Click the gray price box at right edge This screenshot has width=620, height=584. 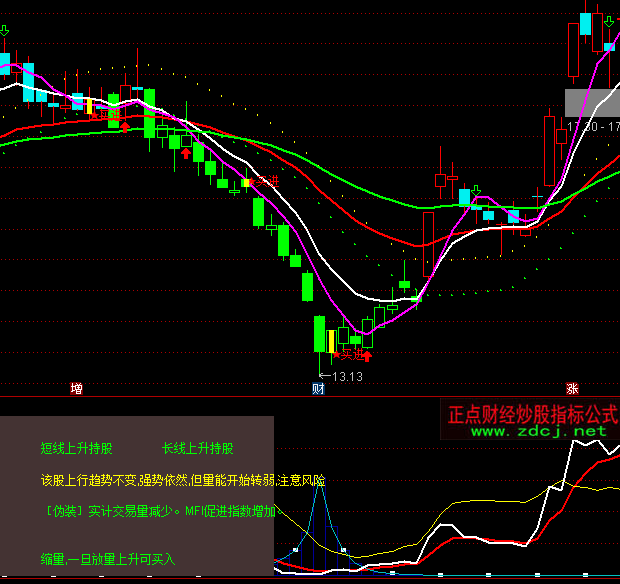pos(592,102)
